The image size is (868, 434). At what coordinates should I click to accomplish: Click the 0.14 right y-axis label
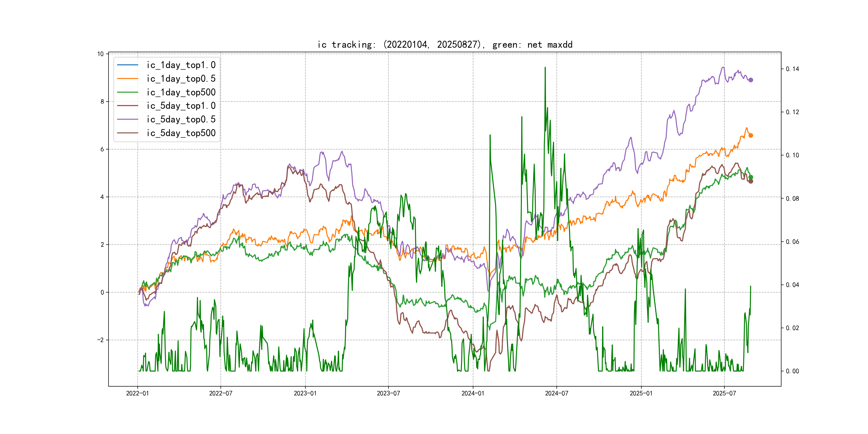[x=792, y=69]
